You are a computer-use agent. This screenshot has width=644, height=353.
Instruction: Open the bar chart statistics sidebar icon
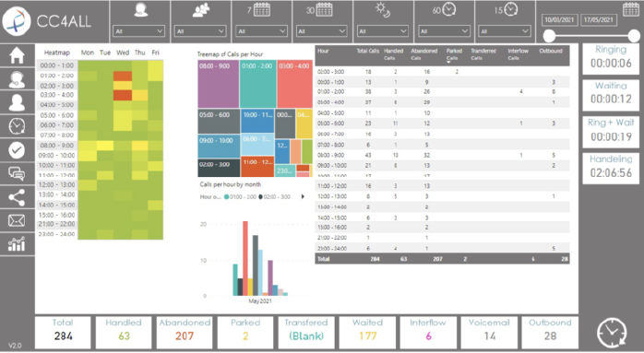pyautogui.click(x=17, y=244)
